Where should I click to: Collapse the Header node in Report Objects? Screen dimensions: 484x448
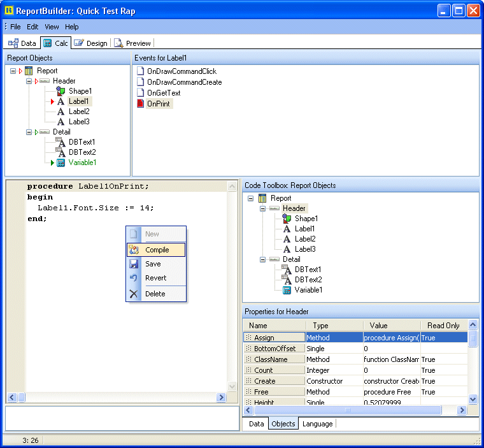pos(29,82)
